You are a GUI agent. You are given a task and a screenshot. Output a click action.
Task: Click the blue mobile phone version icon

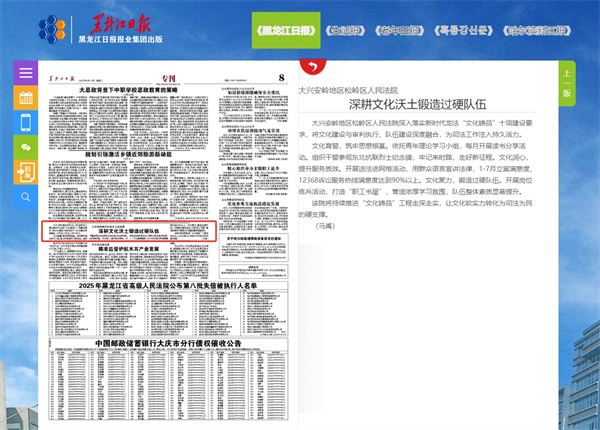pyautogui.click(x=26, y=122)
